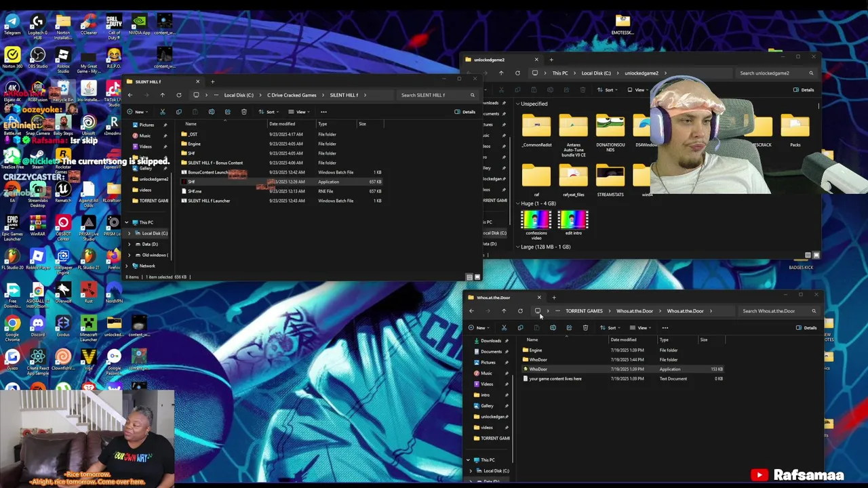Refresh button in SILENT HILL f window
The image size is (868, 488).
pyautogui.click(x=178, y=95)
